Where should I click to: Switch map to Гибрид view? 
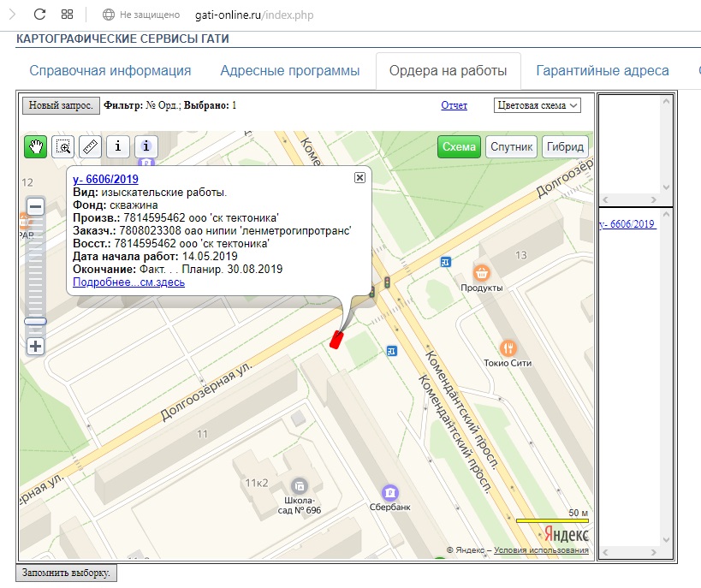point(566,147)
